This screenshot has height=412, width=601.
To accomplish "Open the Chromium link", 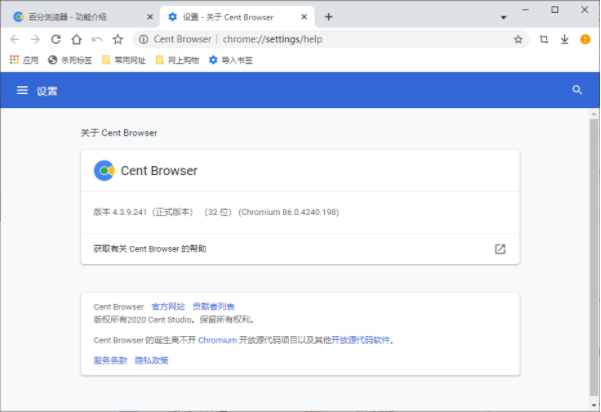I will 217,340.
